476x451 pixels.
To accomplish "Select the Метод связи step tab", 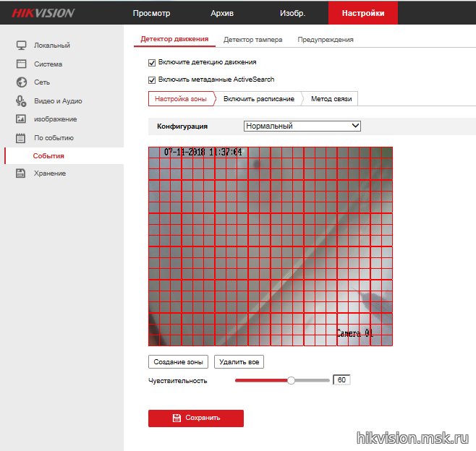I will point(331,99).
